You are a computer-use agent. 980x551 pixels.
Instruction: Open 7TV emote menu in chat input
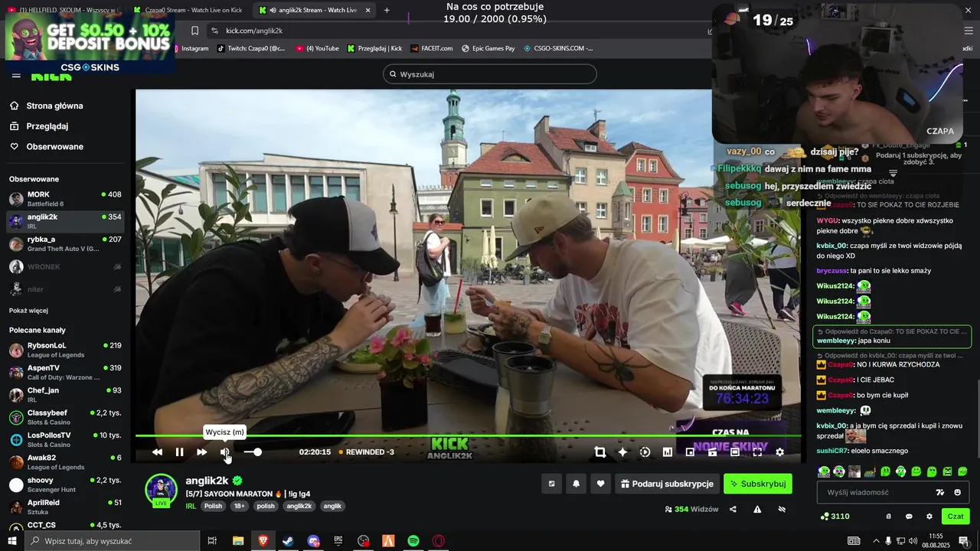tap(940, 492)
